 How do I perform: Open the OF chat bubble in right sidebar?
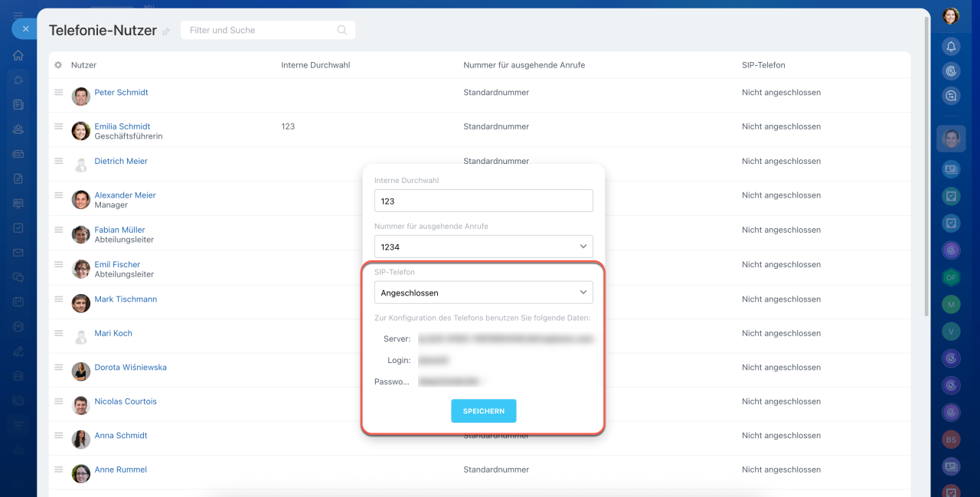coord(951,277)
